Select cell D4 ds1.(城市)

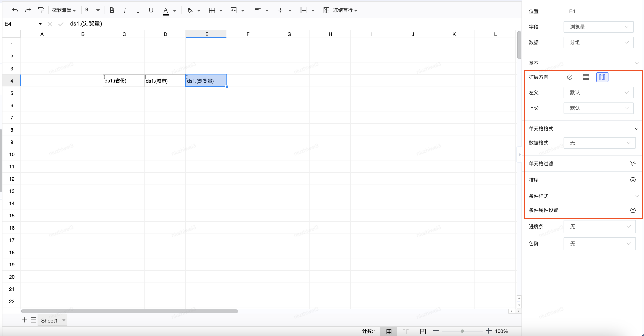(x=165, y=81)
